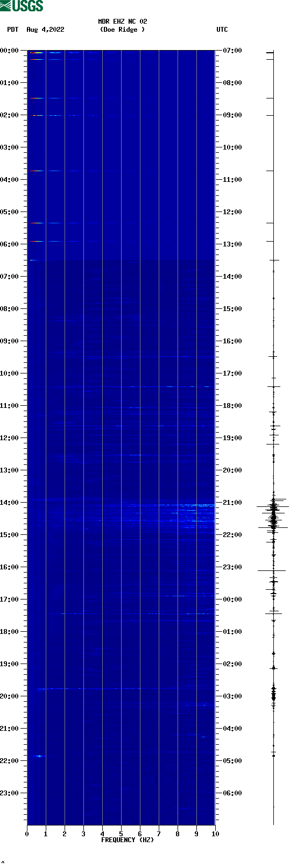Click the FREQUENCY (HZ) axis title
The height and width of the screenshot is (868, 297).
[128, 840]
